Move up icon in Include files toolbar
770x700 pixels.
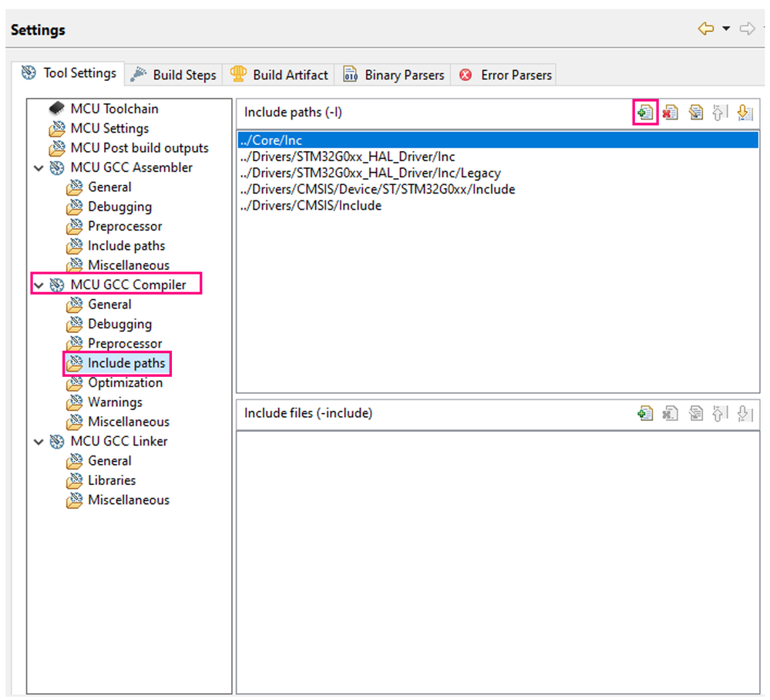pos(720,414)
